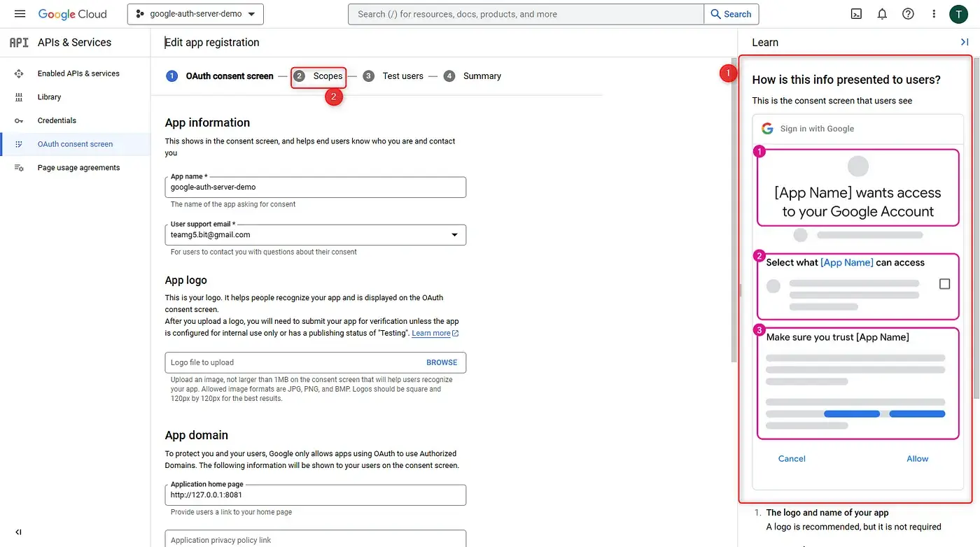Screen dimensions: 980x547
Task: Open the Credentials page
Action: 57,120
